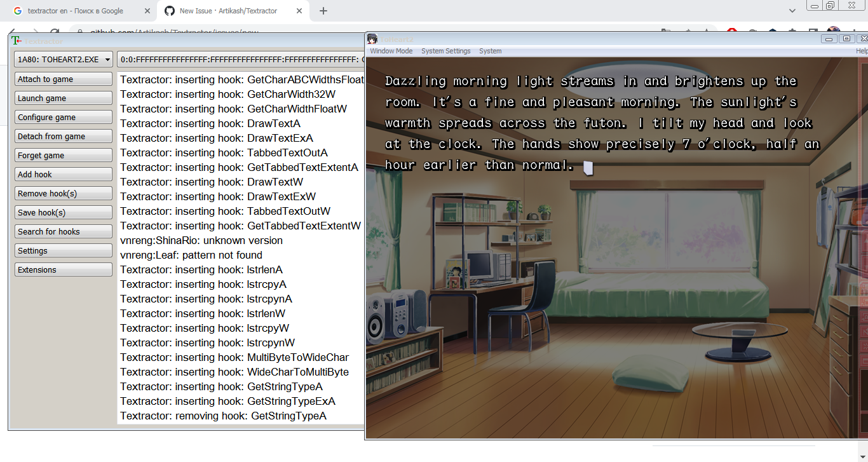Click the ToHeart2 character icon in the game window title bar

click(372, 39)
